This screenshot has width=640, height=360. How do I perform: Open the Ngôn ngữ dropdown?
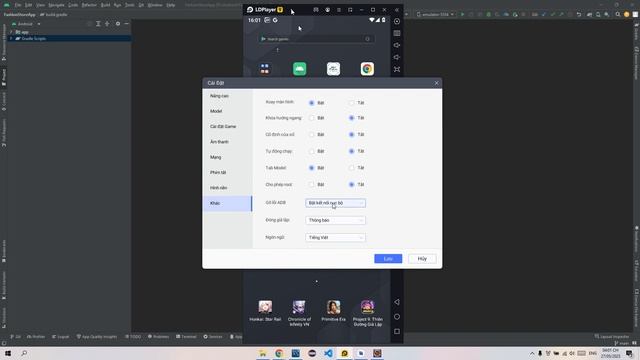click(x=336, y=237)
